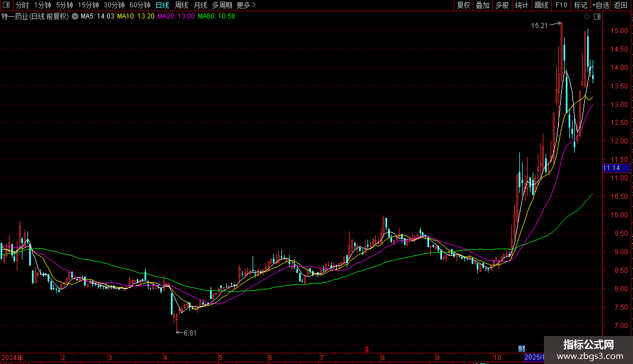The height and width of the screenshot is (364, 633).
Task: Click month 4 on the time axis
Action: point(165,358)
